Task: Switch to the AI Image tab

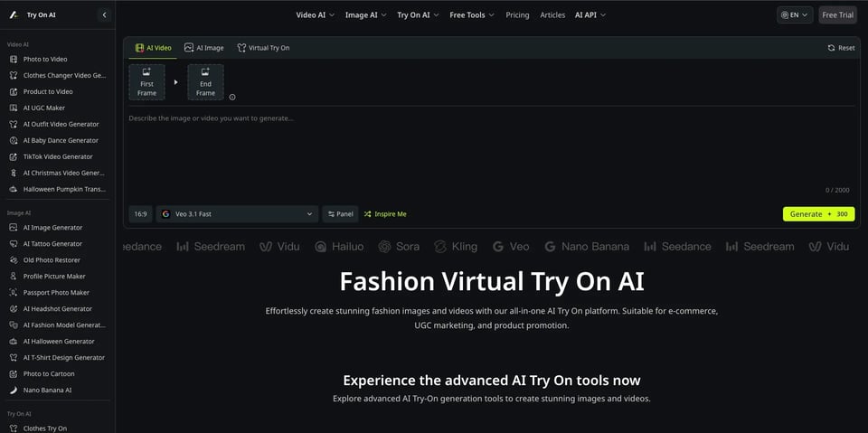Action: pos(203,48)
